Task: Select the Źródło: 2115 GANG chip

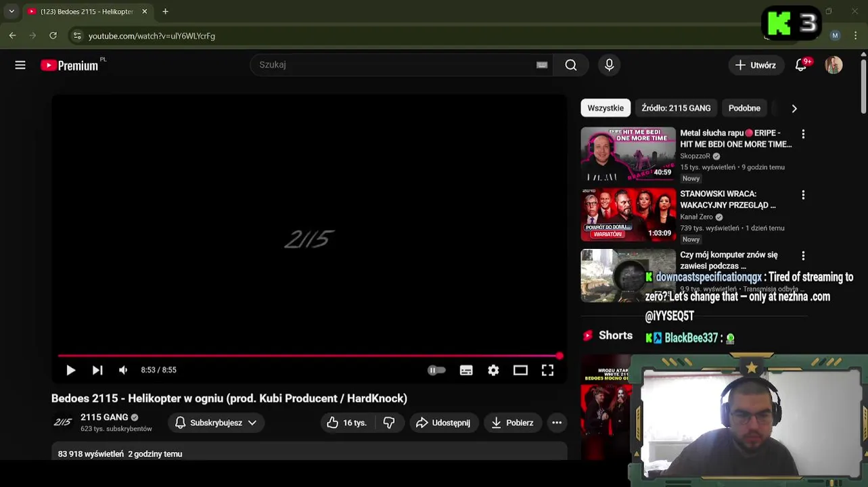Action: coord(676,108)
